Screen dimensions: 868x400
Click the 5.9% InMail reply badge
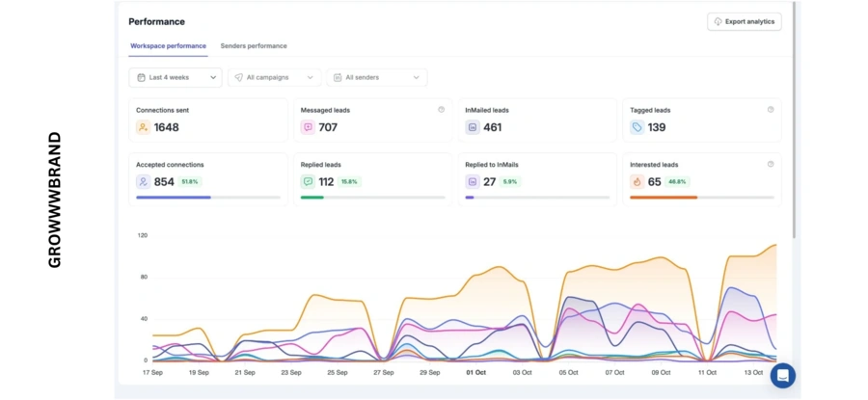[x=509, y=181]
